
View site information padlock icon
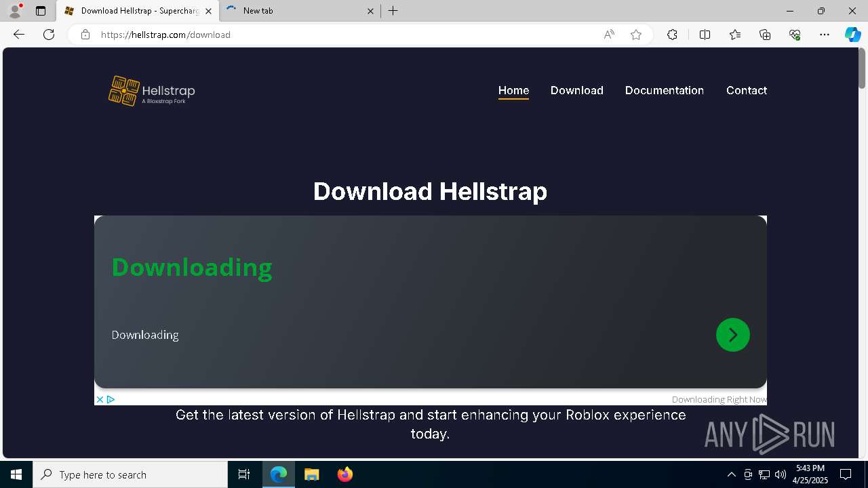point(85,35)
